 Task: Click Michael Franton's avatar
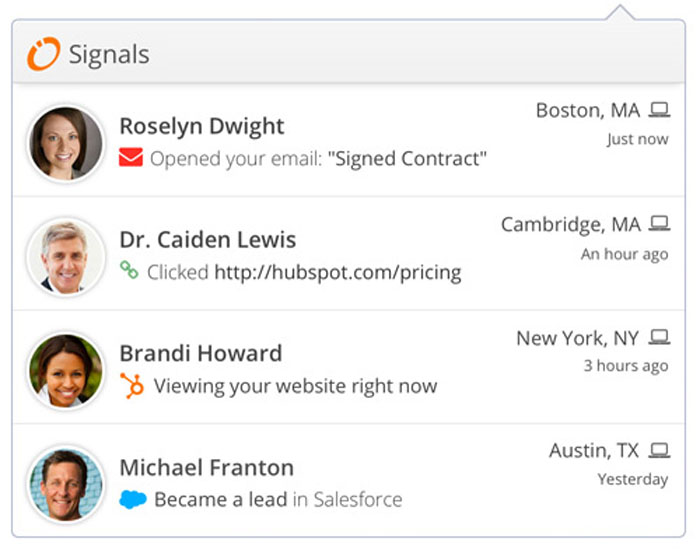[66, 484]
